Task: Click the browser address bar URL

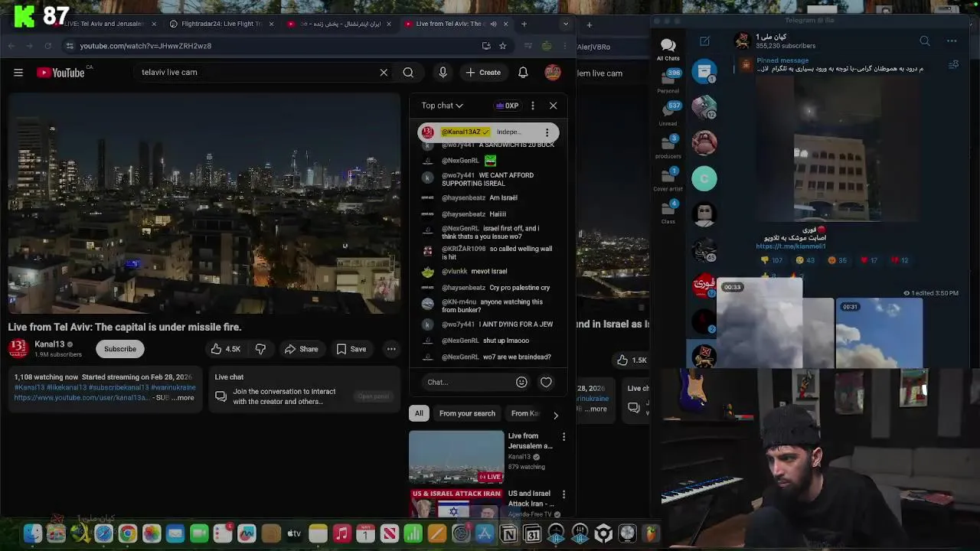Action: pyautogui.click(x=145, y=46)
